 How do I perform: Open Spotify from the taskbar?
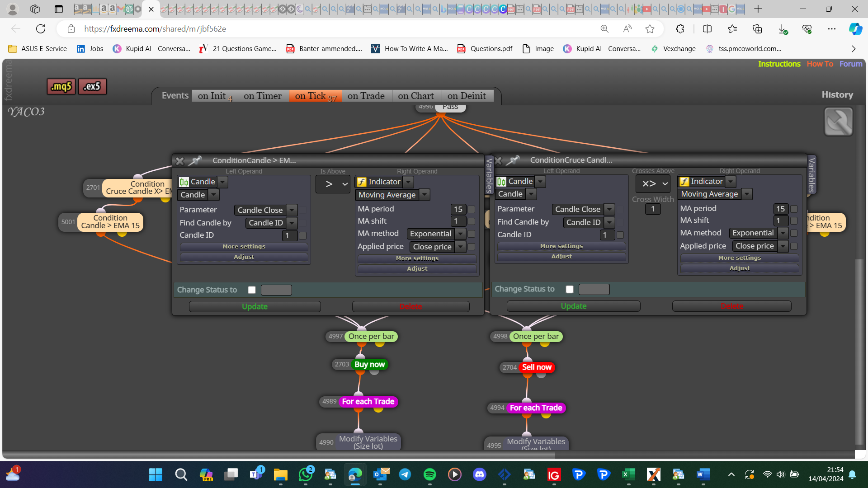pyautogui.click(x=429, y=474)
